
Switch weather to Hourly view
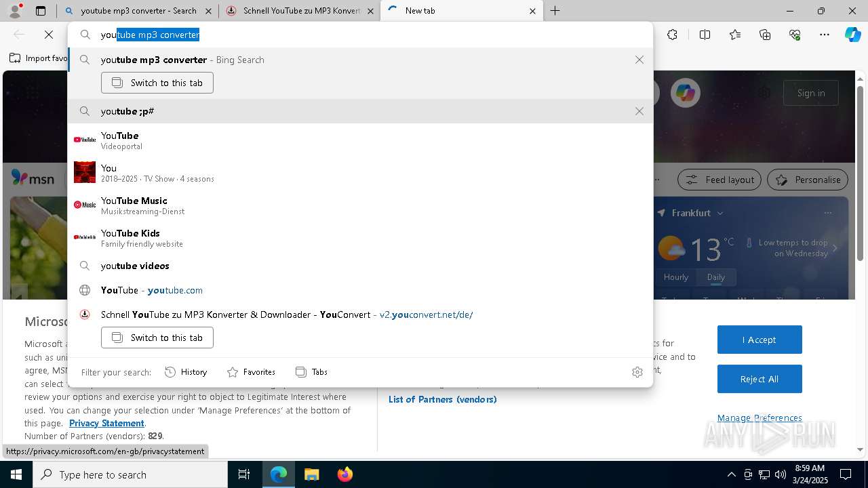[676, 277]
